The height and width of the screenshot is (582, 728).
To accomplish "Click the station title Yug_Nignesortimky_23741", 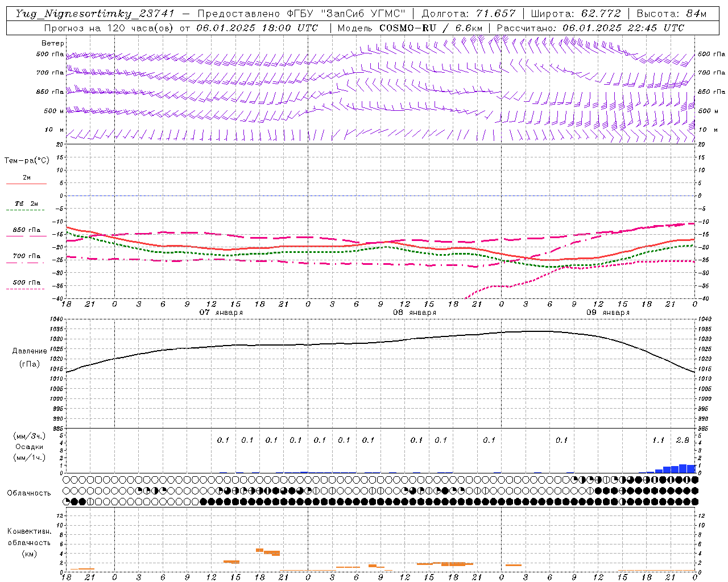I will tap(94, 14).
